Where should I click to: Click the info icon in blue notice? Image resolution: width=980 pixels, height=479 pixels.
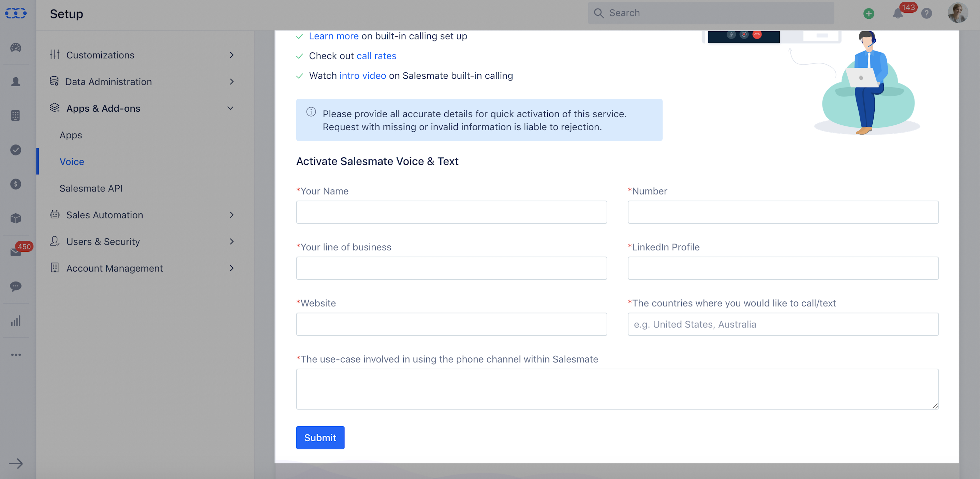point(311,112)
